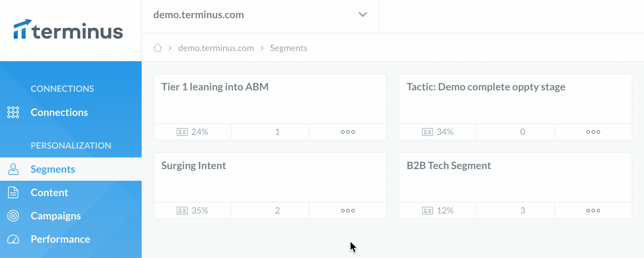The height and width of the screenshot is (258, 644).
Task: Open the Tier 1 leaning into ABM title
Action: (215, 87)
